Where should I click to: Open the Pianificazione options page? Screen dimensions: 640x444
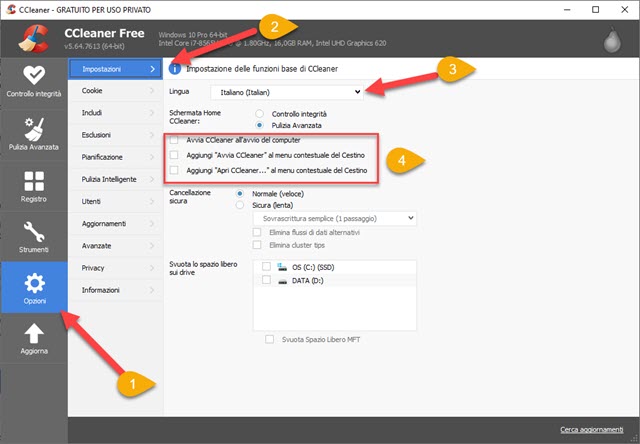click(x=116, y=157)
